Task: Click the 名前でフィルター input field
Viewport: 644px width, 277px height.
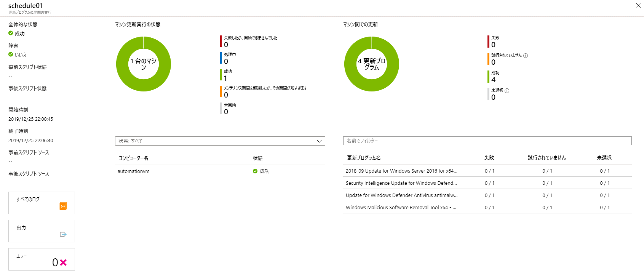Action: (487, 141)
